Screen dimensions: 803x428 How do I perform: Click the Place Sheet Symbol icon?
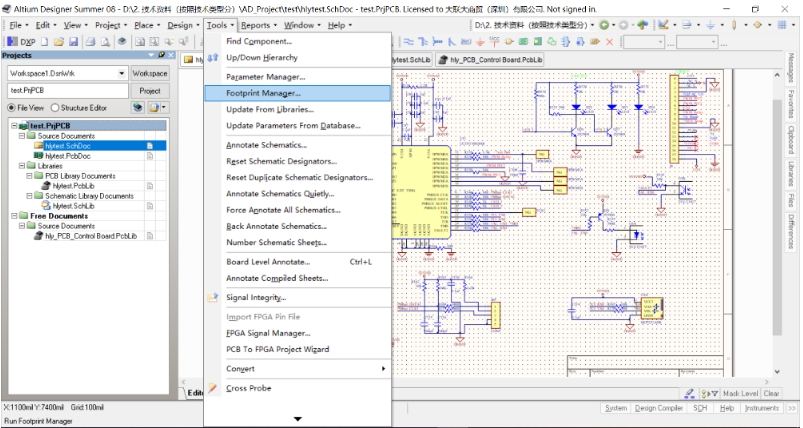click(x=523, y=42)
